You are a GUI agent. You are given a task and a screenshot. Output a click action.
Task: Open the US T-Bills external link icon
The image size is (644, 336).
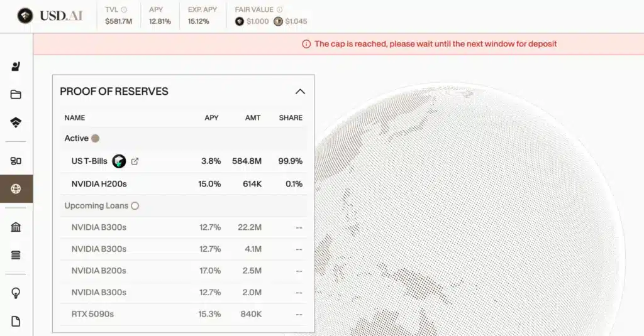(135, 161)
